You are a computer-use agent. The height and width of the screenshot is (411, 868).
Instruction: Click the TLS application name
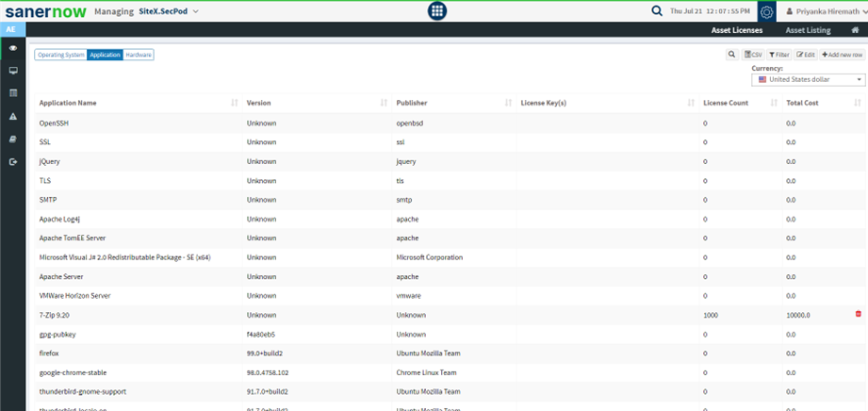pyautogui.click(x=45, y=181)
